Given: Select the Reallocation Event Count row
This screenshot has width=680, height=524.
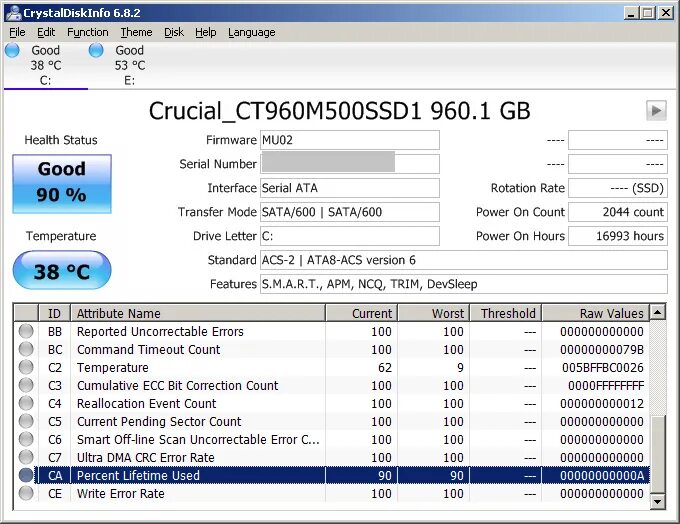Looking at the screenshot, I should click(x=332, y=403).
